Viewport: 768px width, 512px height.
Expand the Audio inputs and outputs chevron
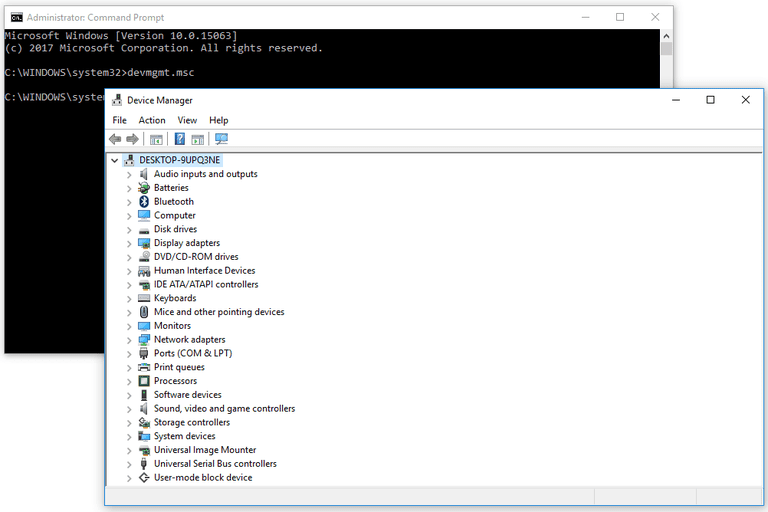point(129,174)
